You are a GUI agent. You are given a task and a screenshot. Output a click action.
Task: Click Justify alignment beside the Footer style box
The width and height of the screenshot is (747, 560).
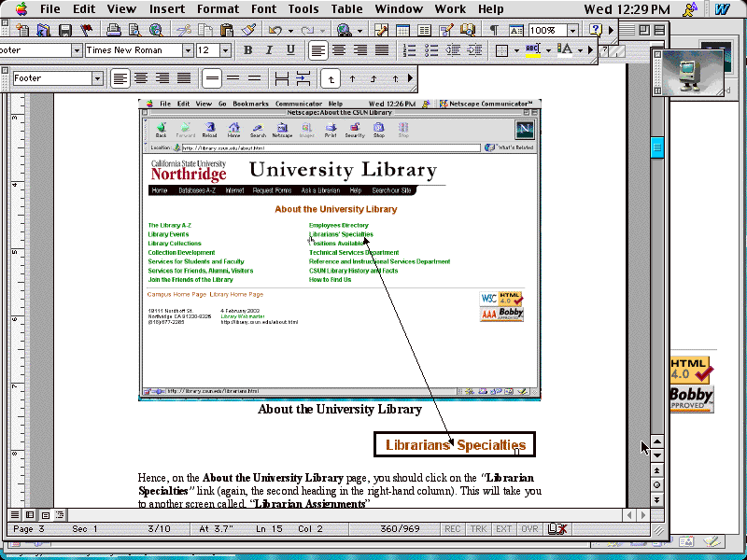point(184,78)
